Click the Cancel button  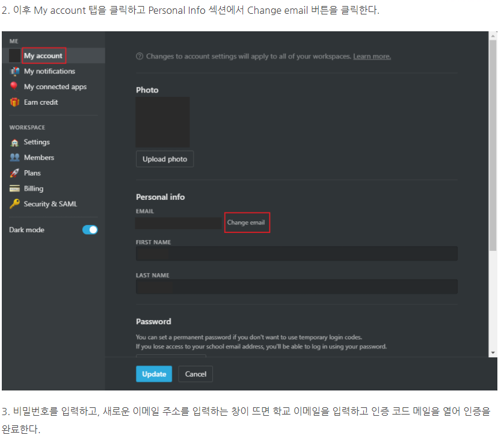(195, 374)
